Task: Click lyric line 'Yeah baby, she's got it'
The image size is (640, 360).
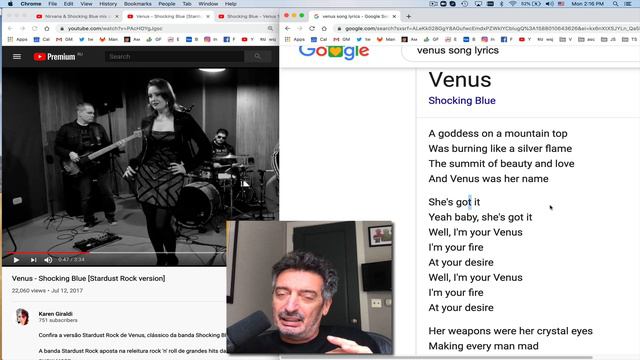Action: point(480,217)
